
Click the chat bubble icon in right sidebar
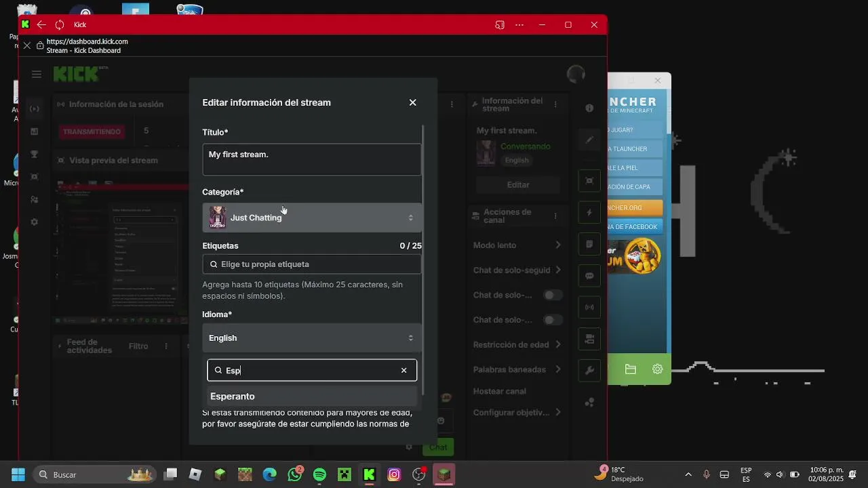[589, 276]
